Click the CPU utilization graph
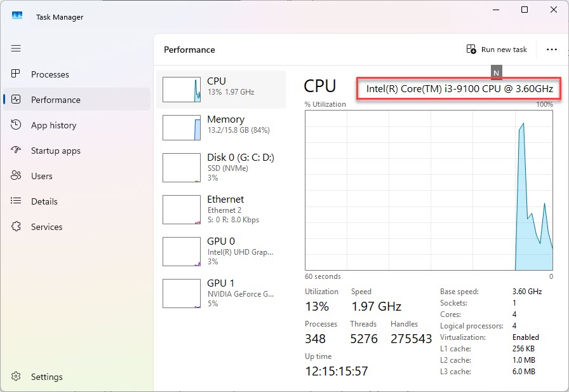Screen dimensions: 569x392 [x=429, y=191]
